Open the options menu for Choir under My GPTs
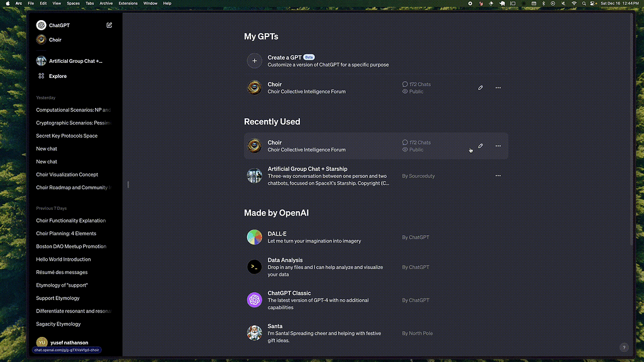The image size is (644, 362). point(497,87)
